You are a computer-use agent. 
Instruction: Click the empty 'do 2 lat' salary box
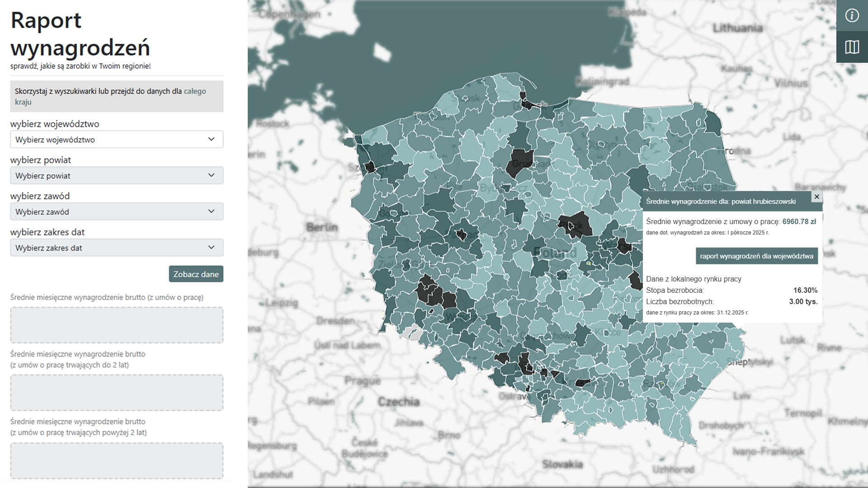click(117, 392)
